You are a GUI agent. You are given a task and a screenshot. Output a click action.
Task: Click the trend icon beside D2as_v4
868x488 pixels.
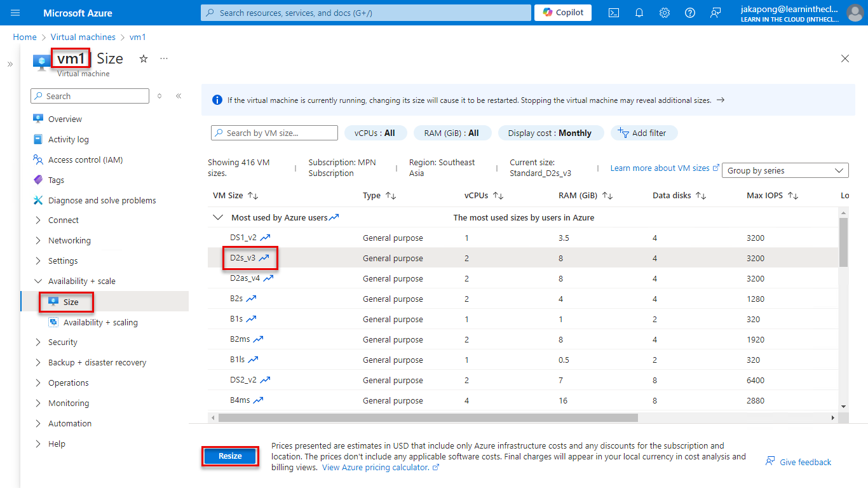tap(269, 278)
